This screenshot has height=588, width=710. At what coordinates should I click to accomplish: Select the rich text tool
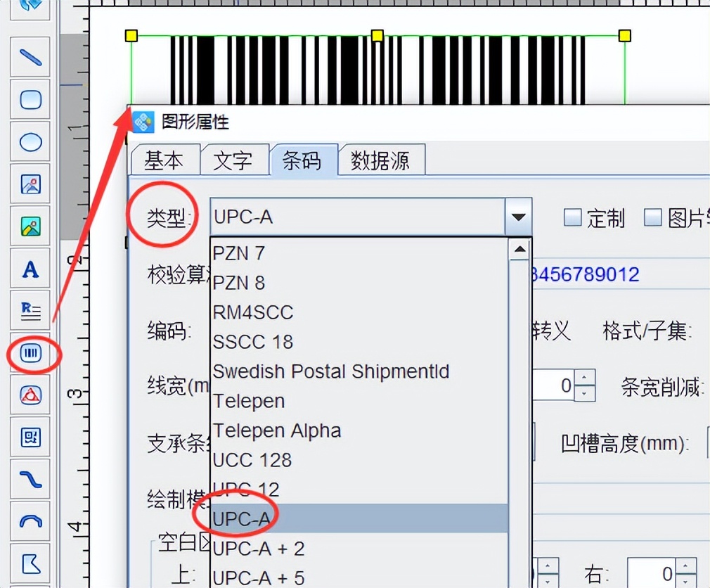click(30, 311)
